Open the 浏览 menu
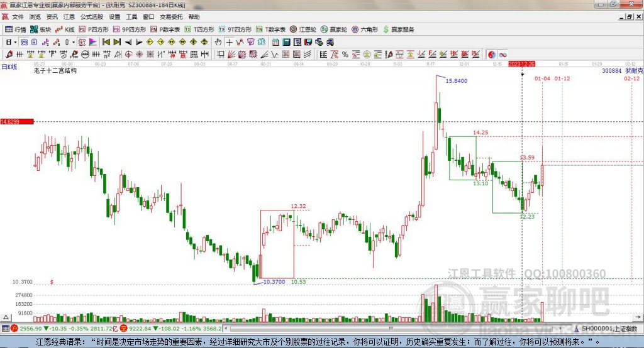 [x=35, y=17]
